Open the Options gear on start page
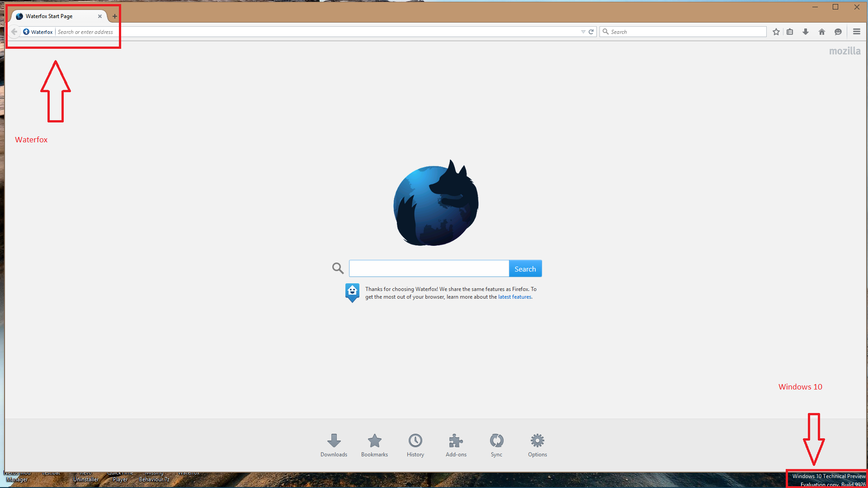Screen dimensions: 868x488 coord(537,445)
